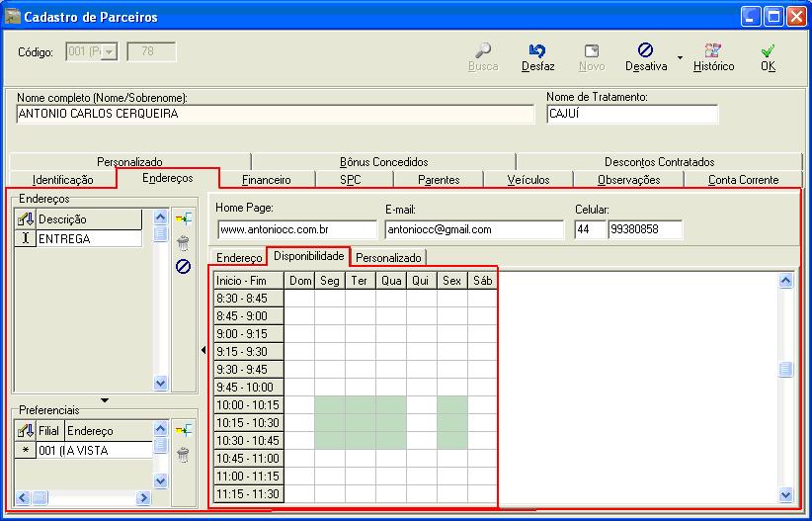Image resolution: width=812 pixels, height=521 pixels.
Task: Add new entry in Preferenciais panel
Action: 183,430
